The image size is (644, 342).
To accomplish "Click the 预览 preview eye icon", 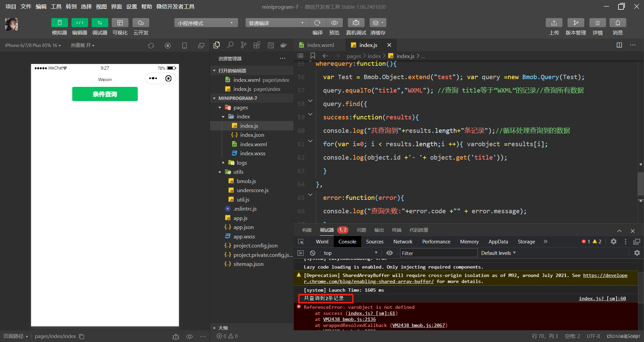I will [334, 23].
